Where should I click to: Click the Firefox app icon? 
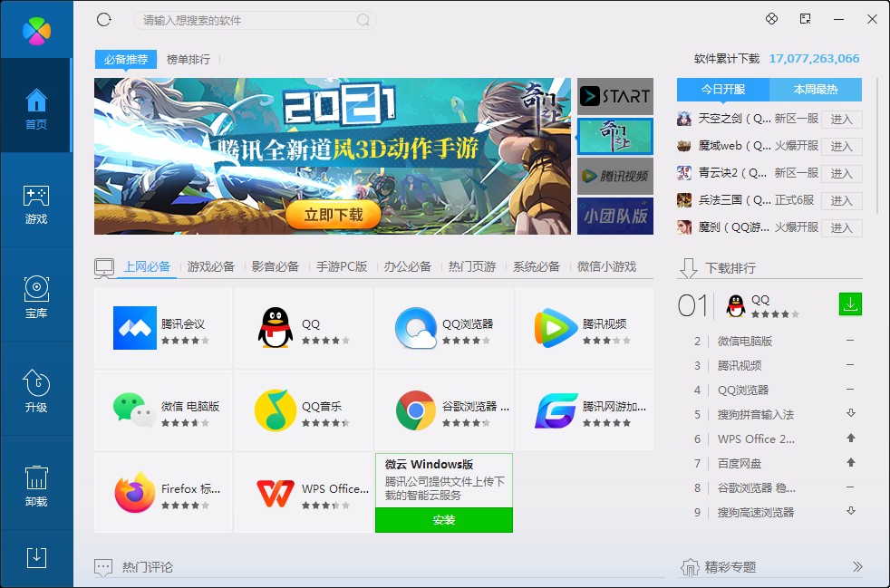[135, 493]
